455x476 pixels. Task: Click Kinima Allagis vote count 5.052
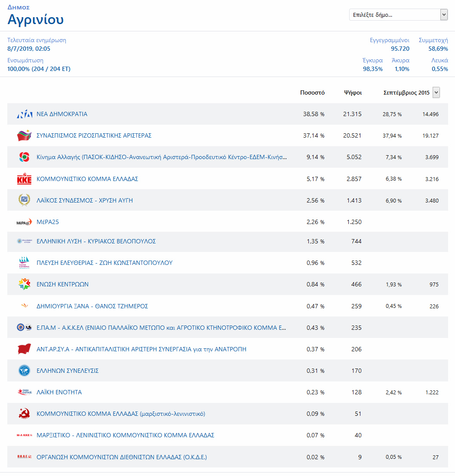[x=354, y=157]
